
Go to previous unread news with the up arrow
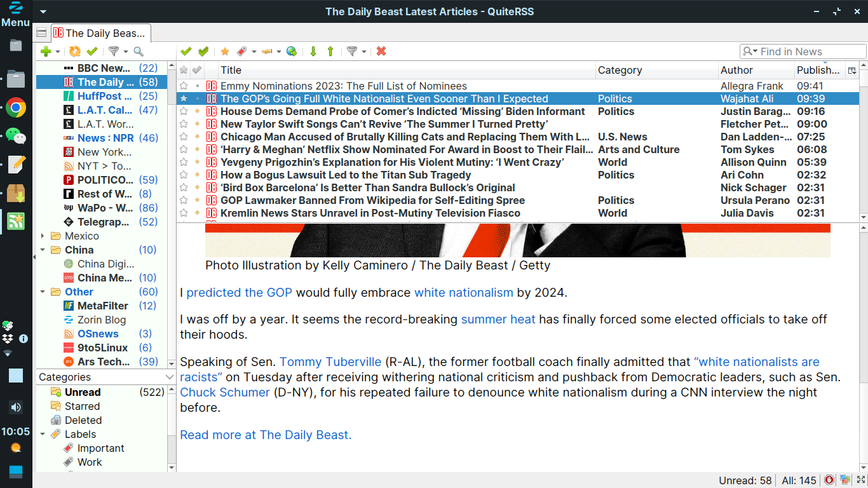tap(330, 51)
